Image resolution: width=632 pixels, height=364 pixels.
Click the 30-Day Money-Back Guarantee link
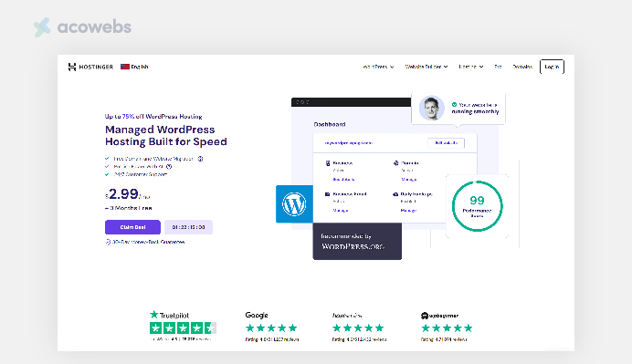pos(148,242)
